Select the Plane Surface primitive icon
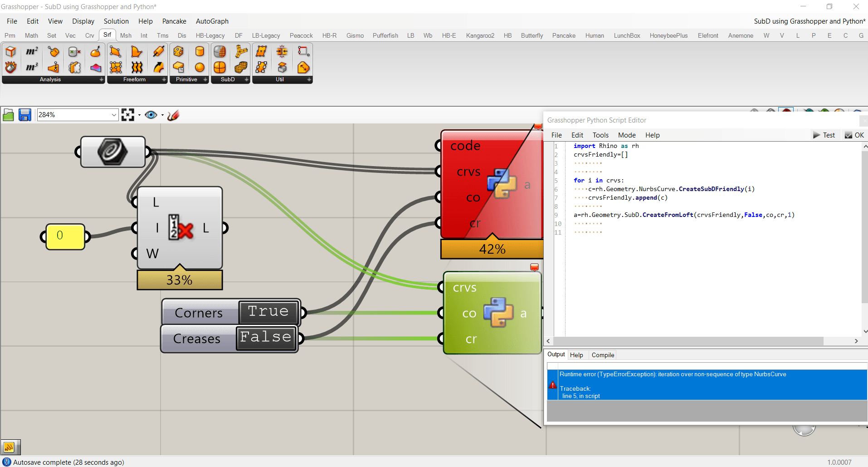This screenshot has width=868, height=467. tap(179, 68)
